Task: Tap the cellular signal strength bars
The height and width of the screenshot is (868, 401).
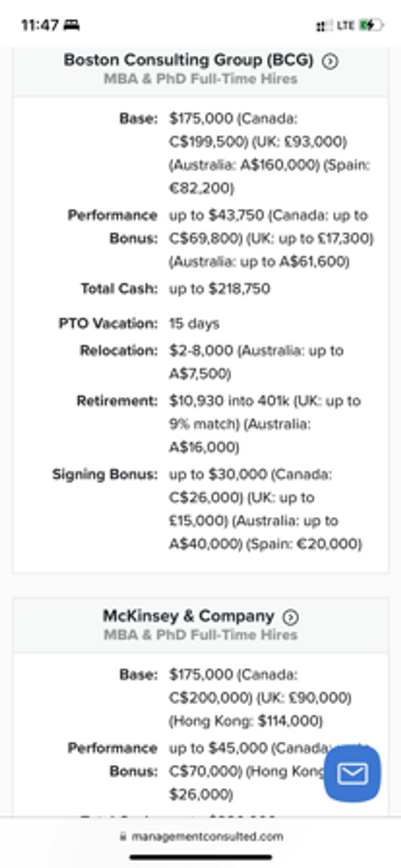Action: (x=324, y=26)
